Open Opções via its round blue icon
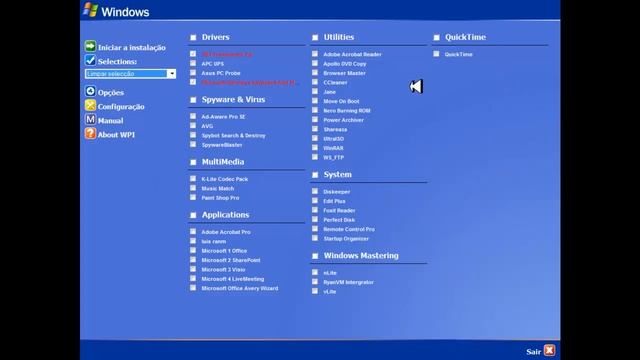The image size is (640, 360). pyautogui.click(x=90, y=91)
